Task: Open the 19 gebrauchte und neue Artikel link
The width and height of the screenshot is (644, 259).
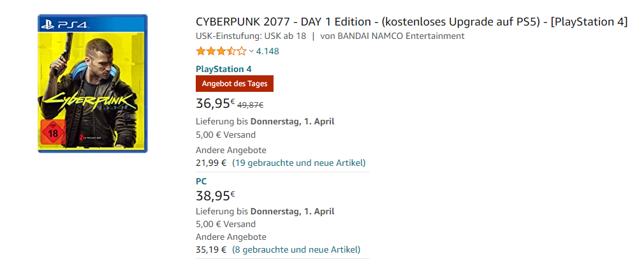Action: (x=298, y=163)
